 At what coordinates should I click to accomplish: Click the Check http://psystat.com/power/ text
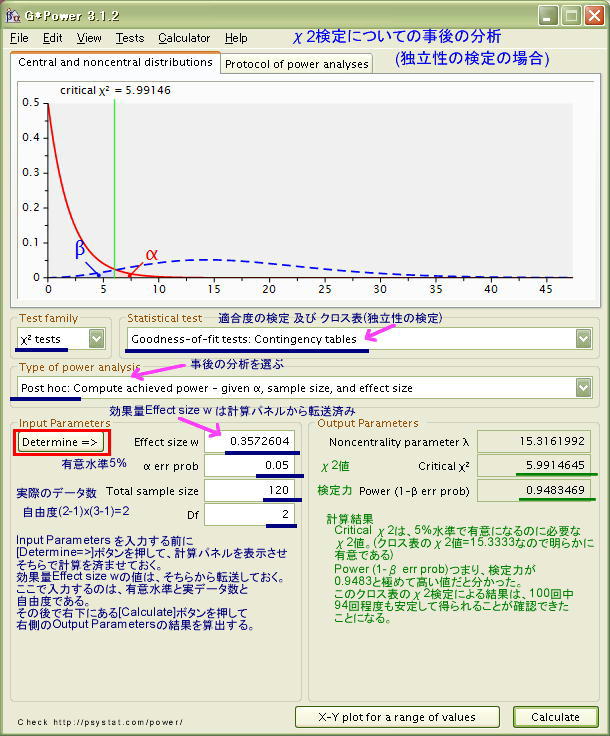pos(100,722)
